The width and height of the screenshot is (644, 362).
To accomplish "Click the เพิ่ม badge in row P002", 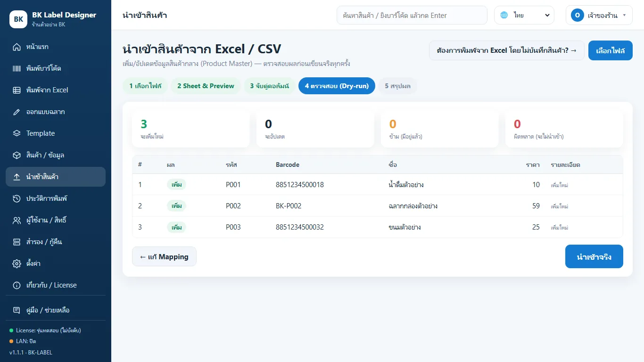I will (x=177, y=206).
